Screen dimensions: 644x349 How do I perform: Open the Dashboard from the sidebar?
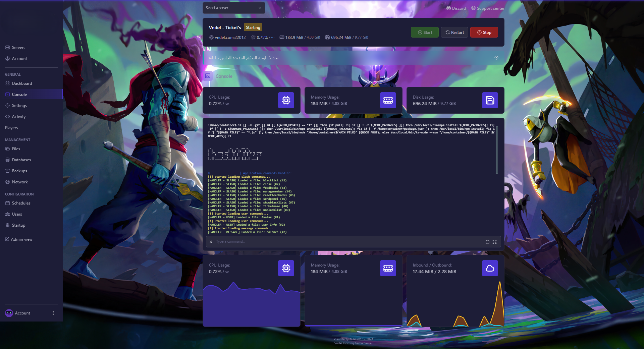[x=22, y=83]
